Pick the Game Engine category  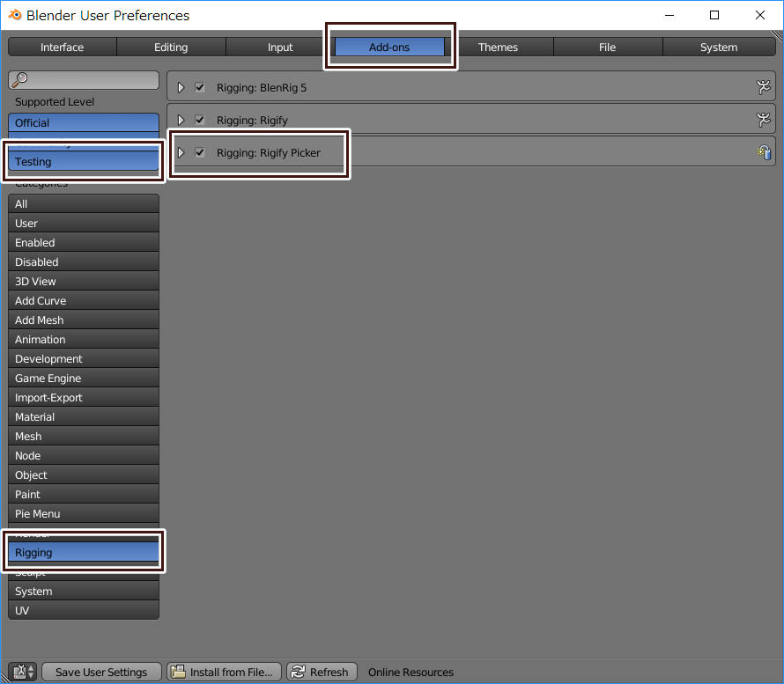[x=84, y=379]
